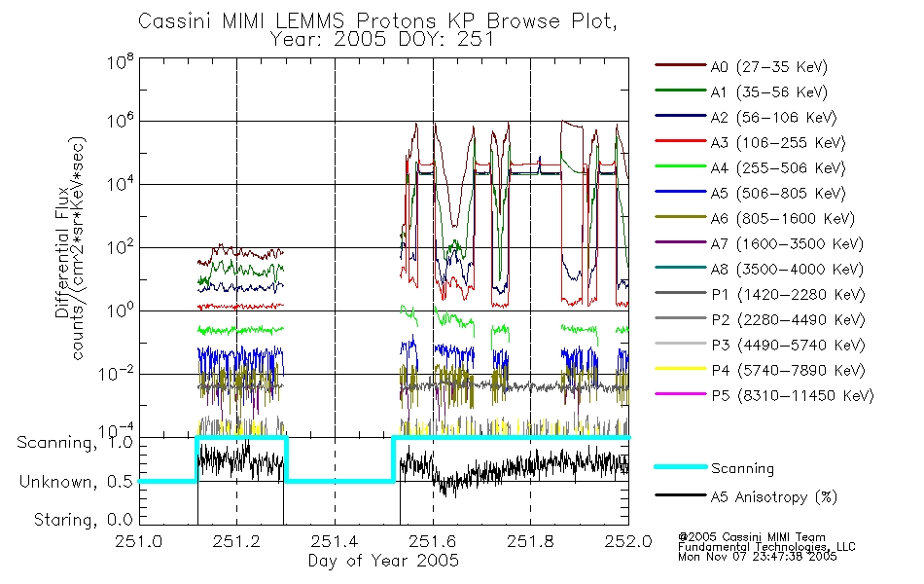Screen dimensions: 924x584
Task: Click the yellow P4 legend line
Action: 680,369
